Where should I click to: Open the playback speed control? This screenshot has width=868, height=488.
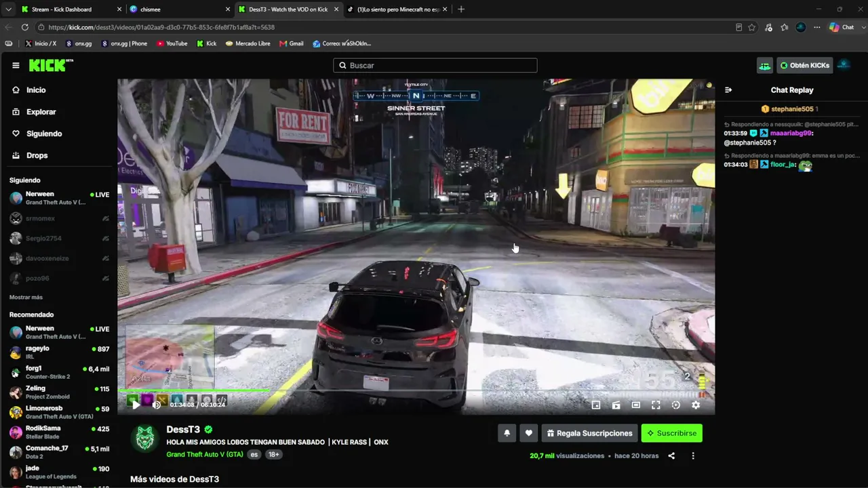click(x=675, y=405)
